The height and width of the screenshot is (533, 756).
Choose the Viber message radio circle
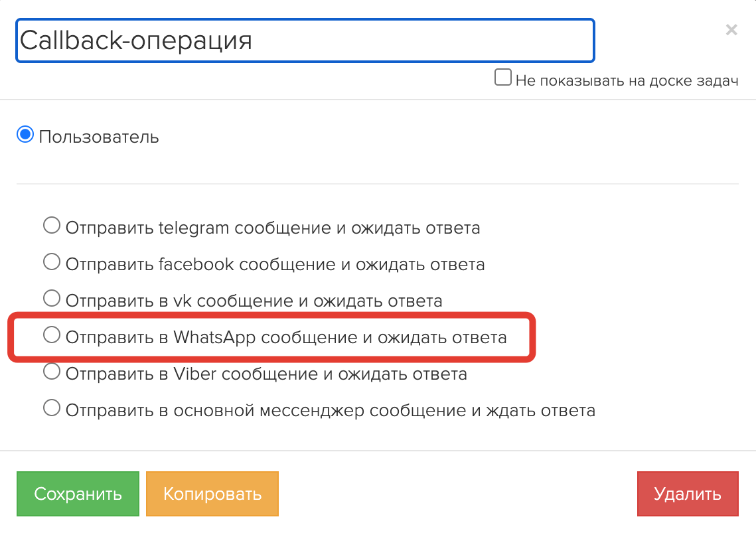point(51,372)
